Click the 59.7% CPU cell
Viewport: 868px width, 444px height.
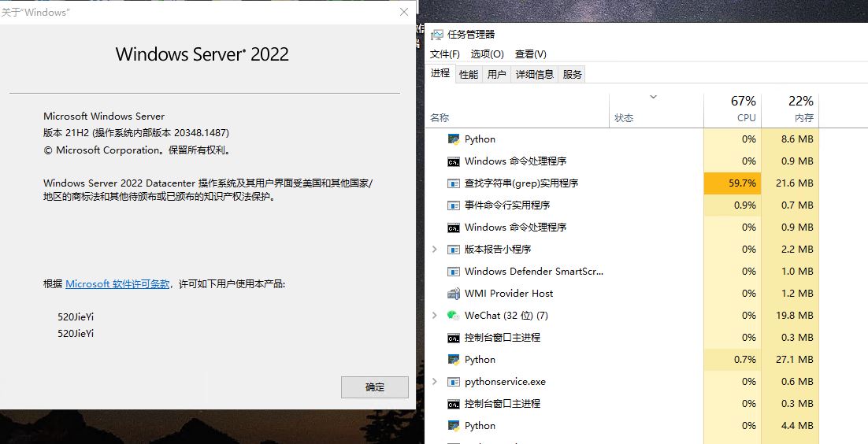click(733, 183)
